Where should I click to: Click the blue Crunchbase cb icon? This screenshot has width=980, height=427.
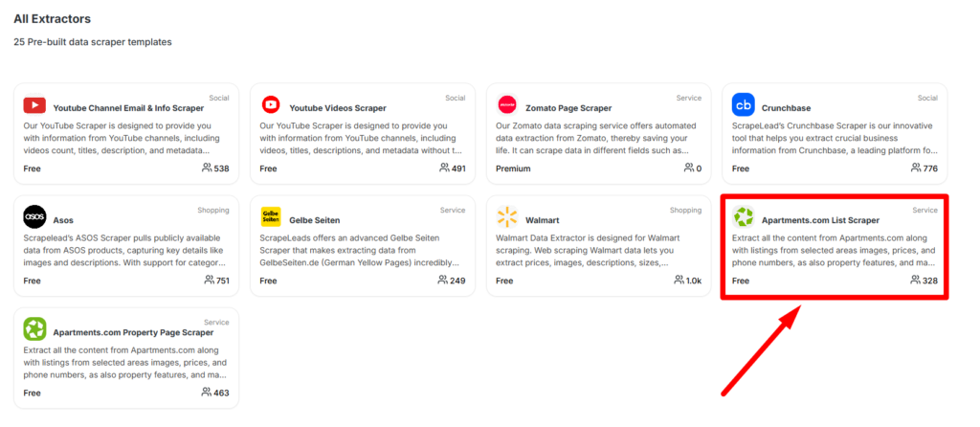pyautogui.click(x=743, y=104)
